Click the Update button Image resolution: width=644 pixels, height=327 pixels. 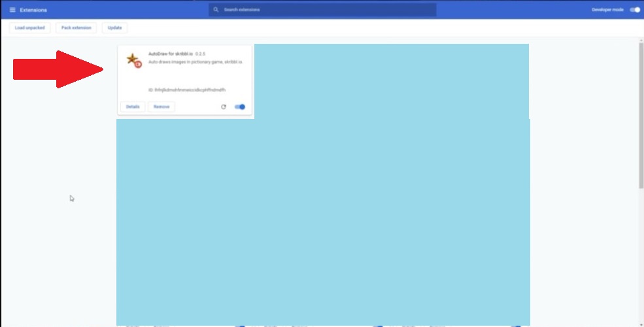[114, 28]
